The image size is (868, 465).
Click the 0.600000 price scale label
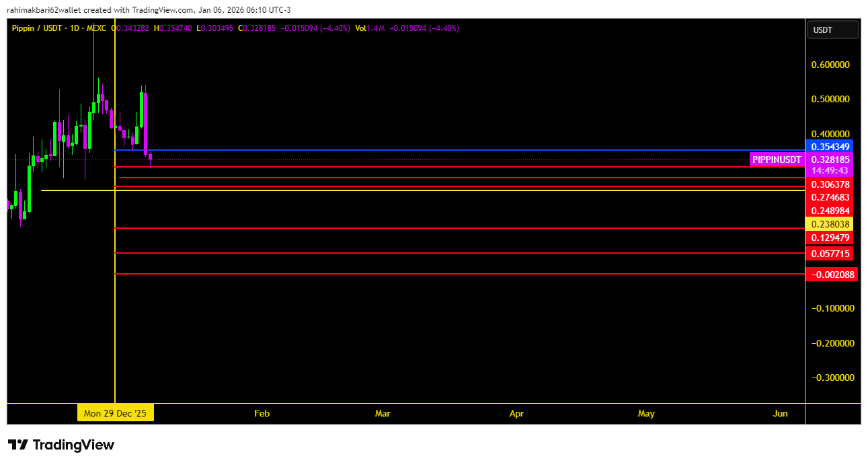pyautogui.click(x=831, y=65)
